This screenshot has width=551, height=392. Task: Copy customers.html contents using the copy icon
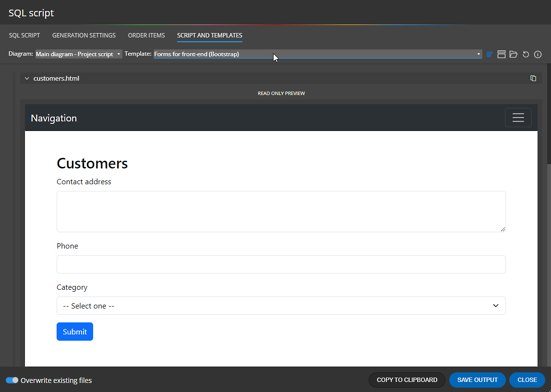533,78
